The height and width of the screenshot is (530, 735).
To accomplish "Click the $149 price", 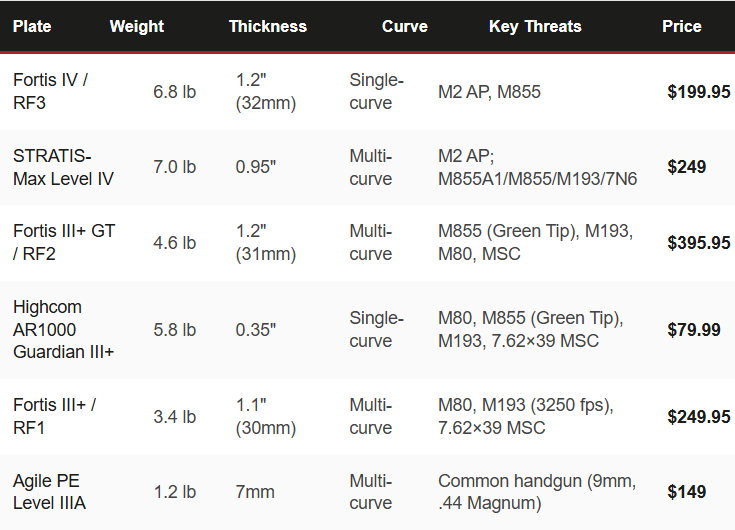I will tap(686, 492).
